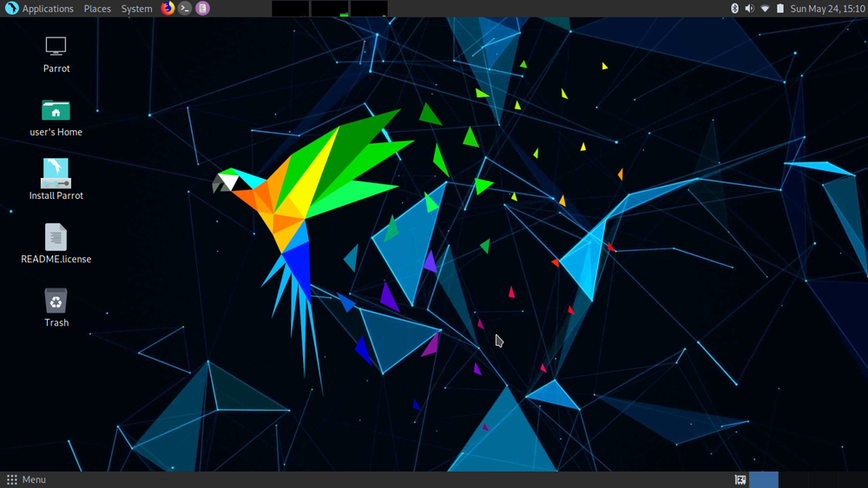The height and width of the screenshot is (488, 868).
Task: Open the Bluetooth tray indicator
Action: click(x=734, y=9)
